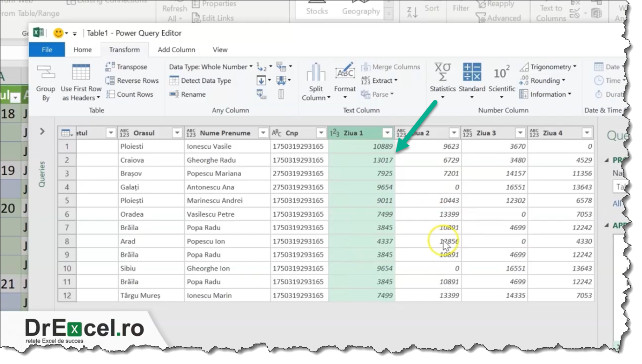Open the Trigonometry options

point(551,66)
